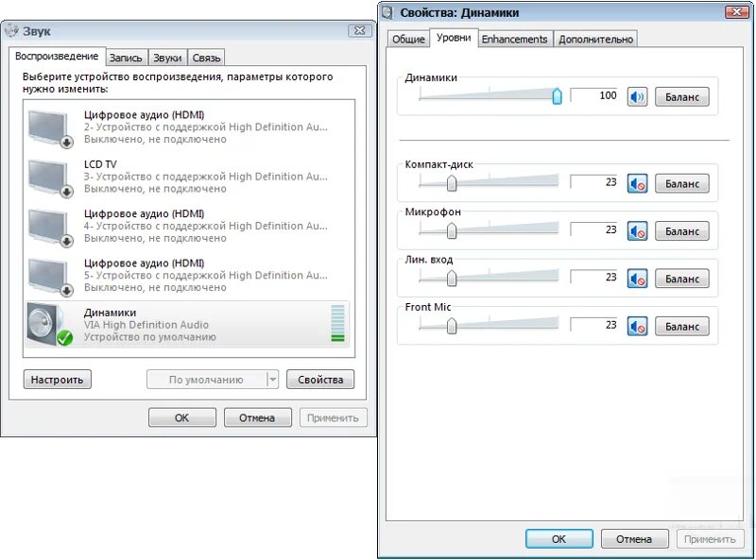Screen dimensions: 756x560
Task: Switch to the Уровни tab
Action: tap(454, 38)
